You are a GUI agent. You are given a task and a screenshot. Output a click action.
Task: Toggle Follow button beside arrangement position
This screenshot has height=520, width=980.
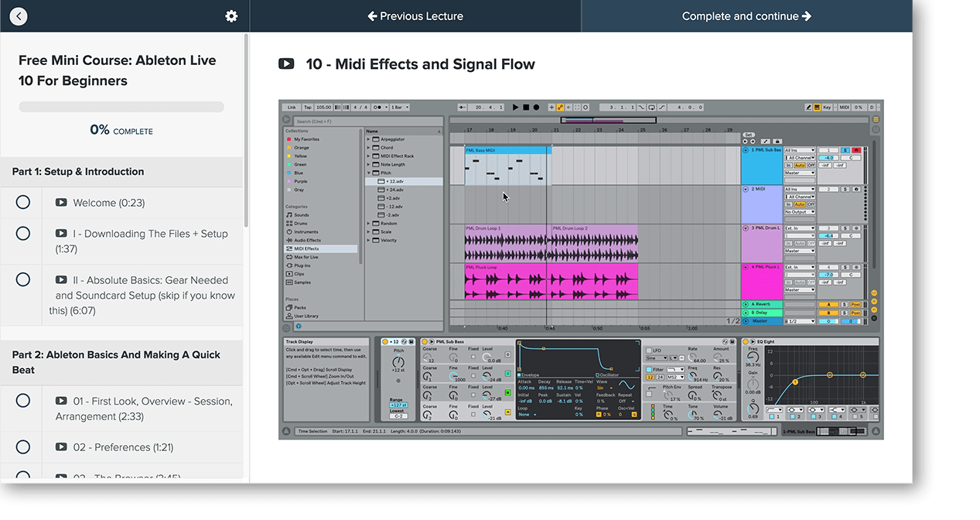point(462,108)
